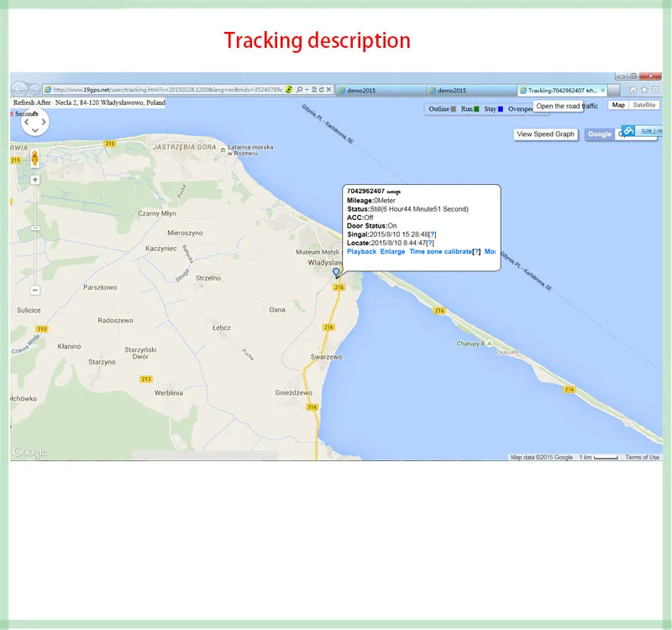Image resolution: width=672 pixels, height=630 pixels.
Task: Click the green Run legend swatch
Action: tap(476, 109)
